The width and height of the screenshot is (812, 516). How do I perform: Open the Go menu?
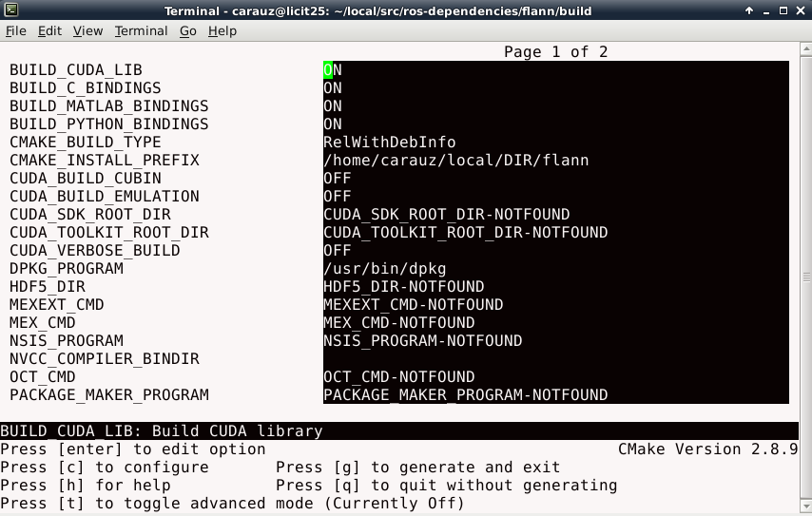[188, 30]
